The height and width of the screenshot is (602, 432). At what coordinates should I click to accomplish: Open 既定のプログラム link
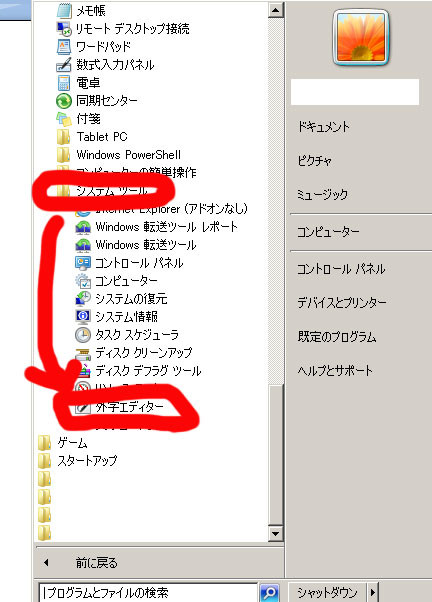click(x=337, y=337)
